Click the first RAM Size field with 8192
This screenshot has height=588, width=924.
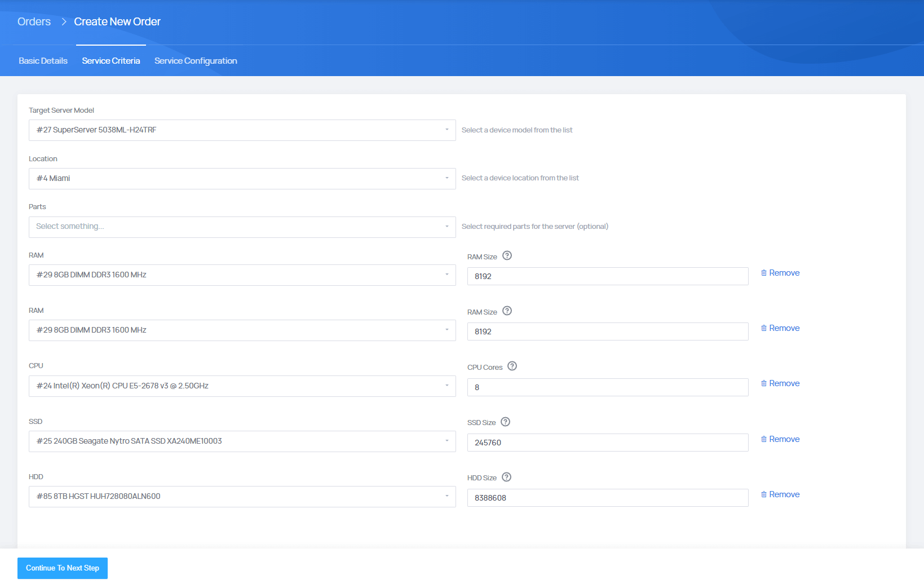[608, 276]
